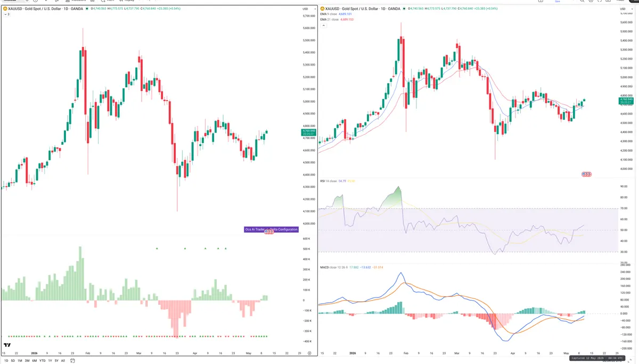Click the Apr label on left chart time axis
This screenshot has width=639, height=364.
[195, 353]
